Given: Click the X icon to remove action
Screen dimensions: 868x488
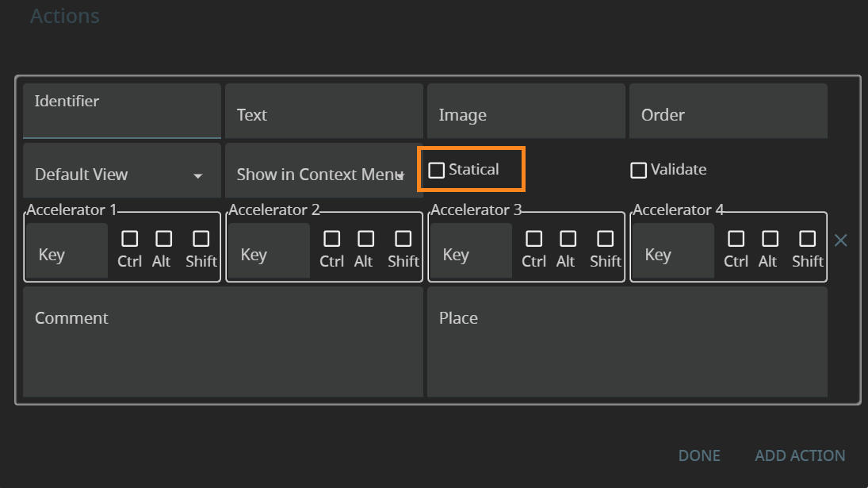Looking at the screenshot, I should click(x=840, y=240).
